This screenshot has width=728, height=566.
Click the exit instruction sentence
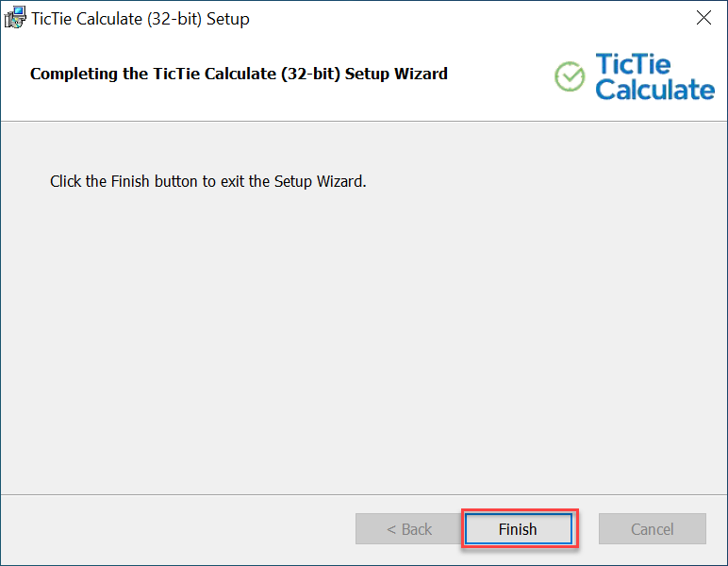(208, 181)
